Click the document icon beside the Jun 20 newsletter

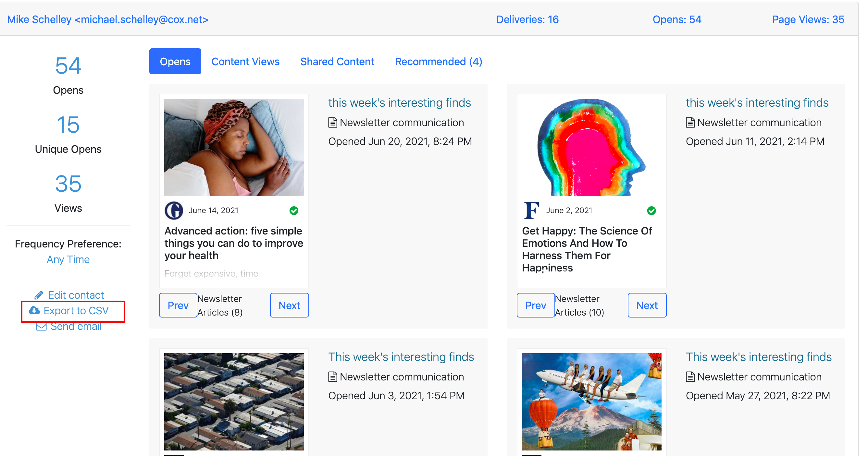pos(333,123)
